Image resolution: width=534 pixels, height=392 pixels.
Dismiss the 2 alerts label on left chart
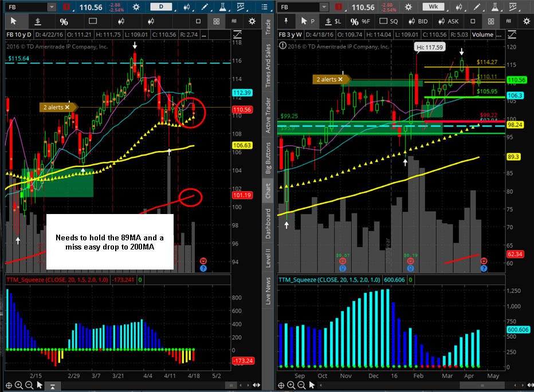click(x=67, y=107)
